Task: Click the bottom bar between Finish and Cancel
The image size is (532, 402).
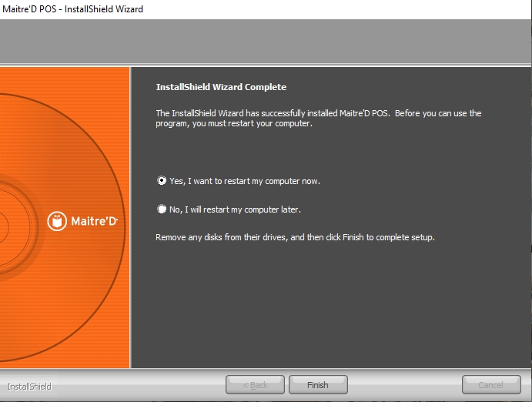Action: (x=404, y=385)
